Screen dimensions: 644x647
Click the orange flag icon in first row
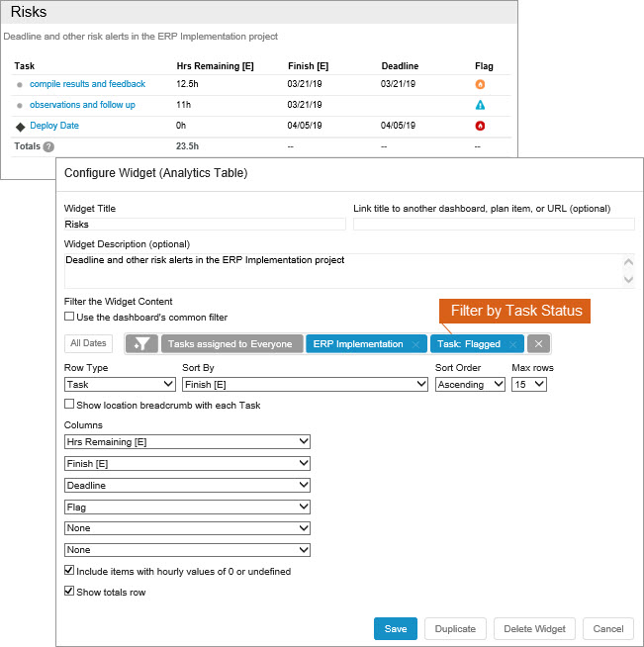click(x=480, y=84)
